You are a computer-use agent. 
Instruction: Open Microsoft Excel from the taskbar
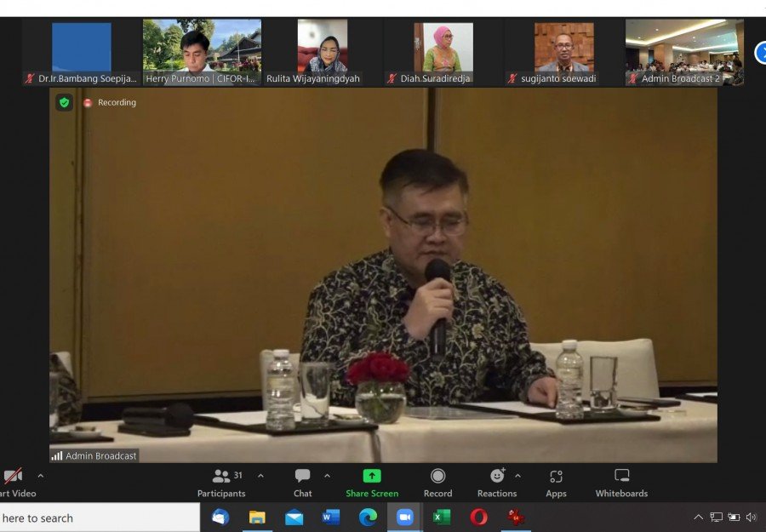point(442,518)
